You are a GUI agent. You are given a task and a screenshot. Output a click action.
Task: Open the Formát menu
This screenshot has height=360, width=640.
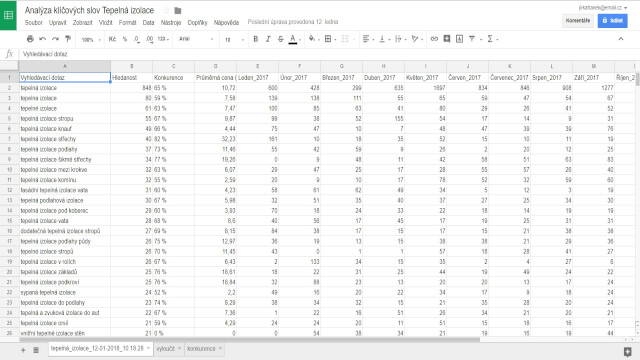coord(127,22)
